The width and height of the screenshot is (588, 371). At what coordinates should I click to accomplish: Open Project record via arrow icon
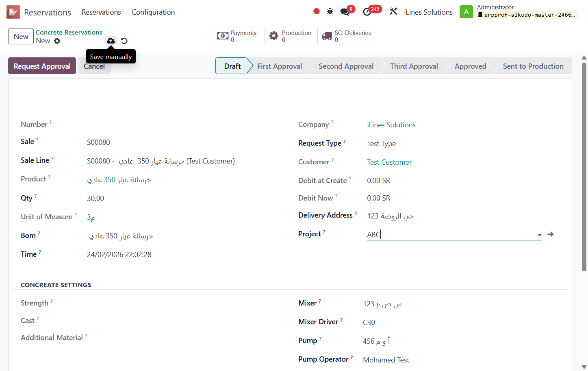click(x=551, y=234)
